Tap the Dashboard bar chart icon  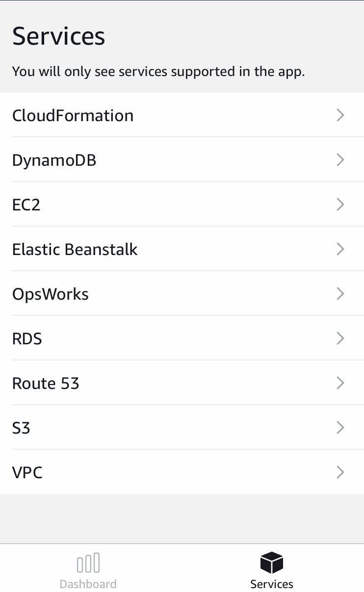point(88,563)
